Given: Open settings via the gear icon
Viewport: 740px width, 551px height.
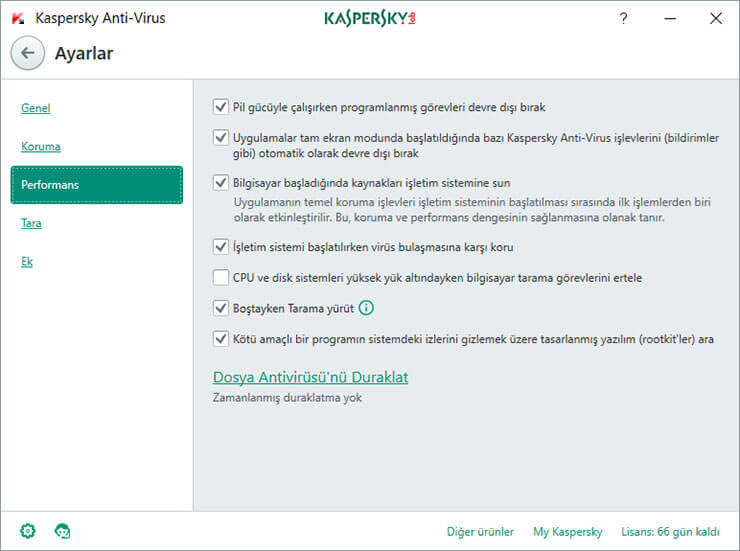Looking at the screenshot, I should [x=28, y=531].
